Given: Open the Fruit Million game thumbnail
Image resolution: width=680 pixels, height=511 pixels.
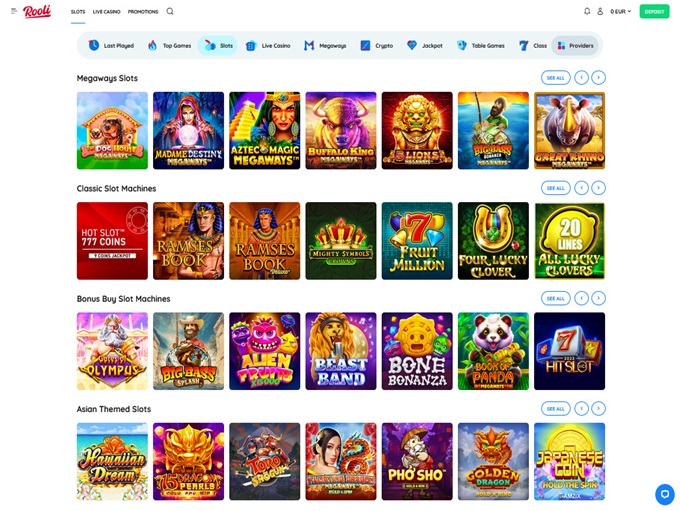Looking at the screenshot, I should (417, 241).
